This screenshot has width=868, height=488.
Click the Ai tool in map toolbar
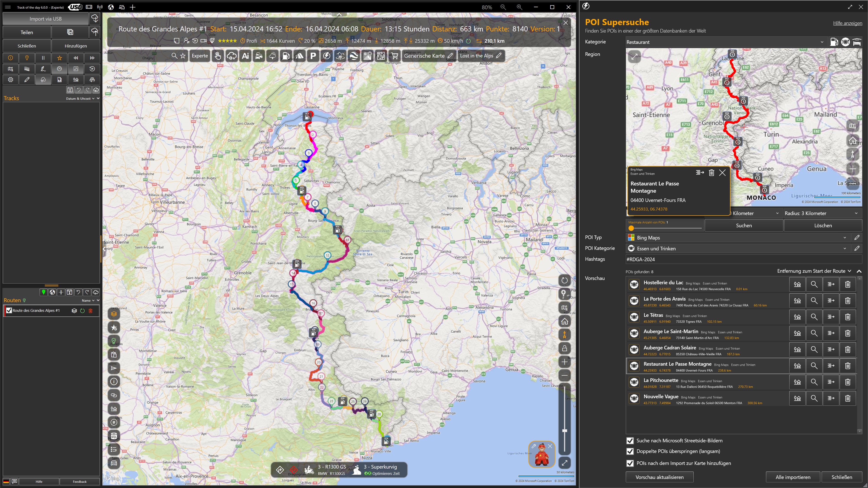click(x=245, y=56)
